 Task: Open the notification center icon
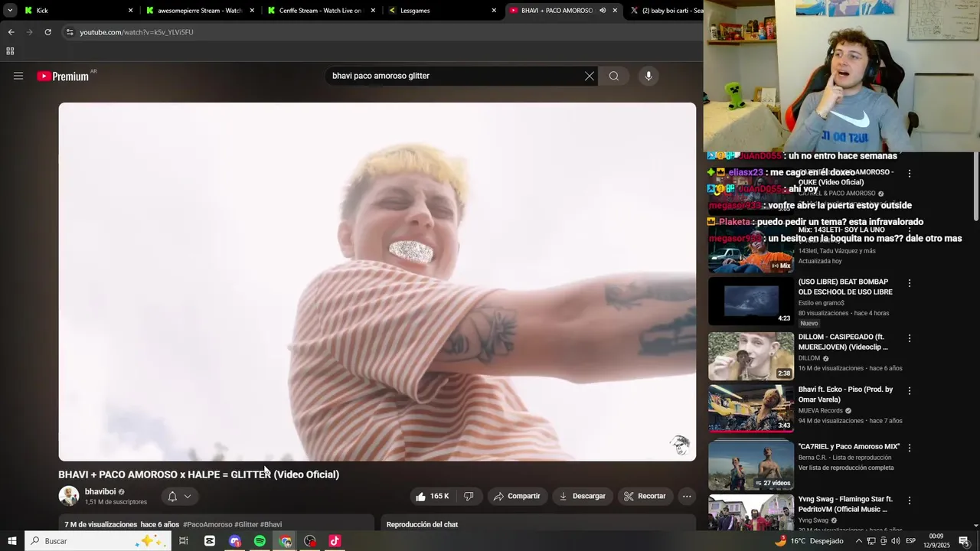tap(964, 541)
